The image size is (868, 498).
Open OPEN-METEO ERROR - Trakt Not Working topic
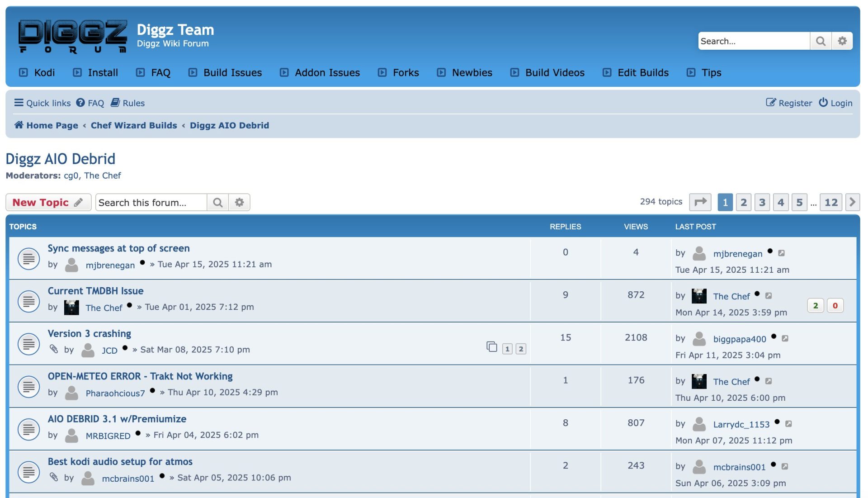pyautogui.click(x=140, y=376)
